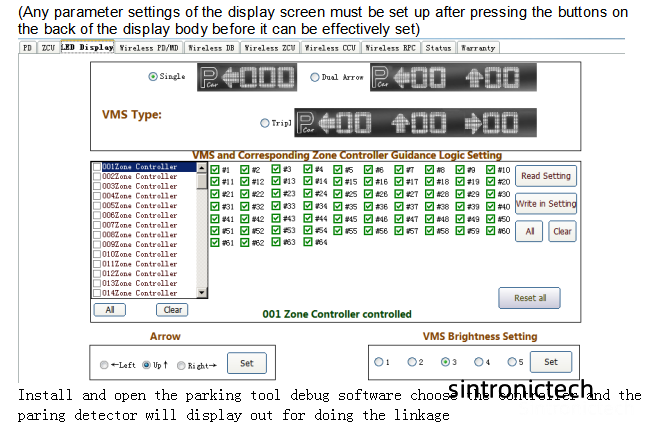Open the Status tab
The image size is (652, 430).
click(x=437, y=47)
